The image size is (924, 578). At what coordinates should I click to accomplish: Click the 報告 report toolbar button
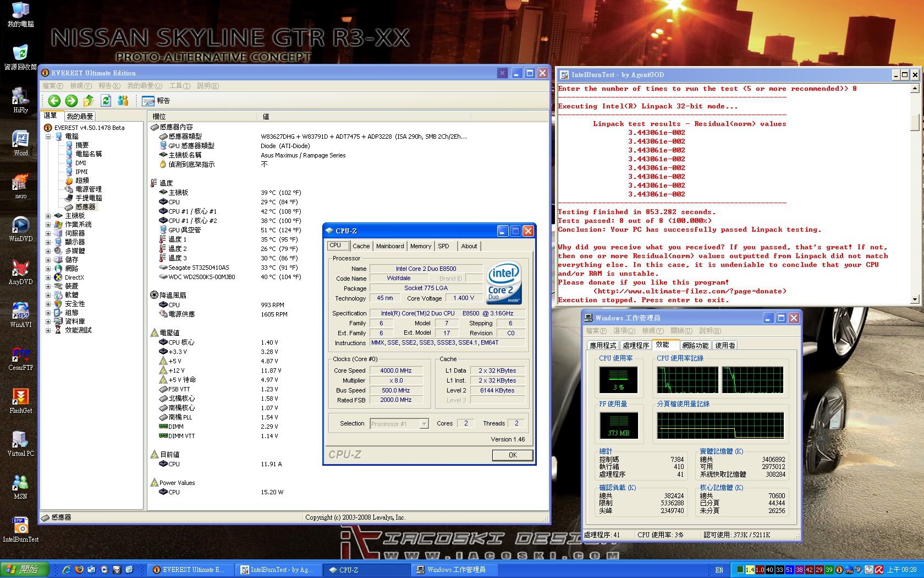156,101
